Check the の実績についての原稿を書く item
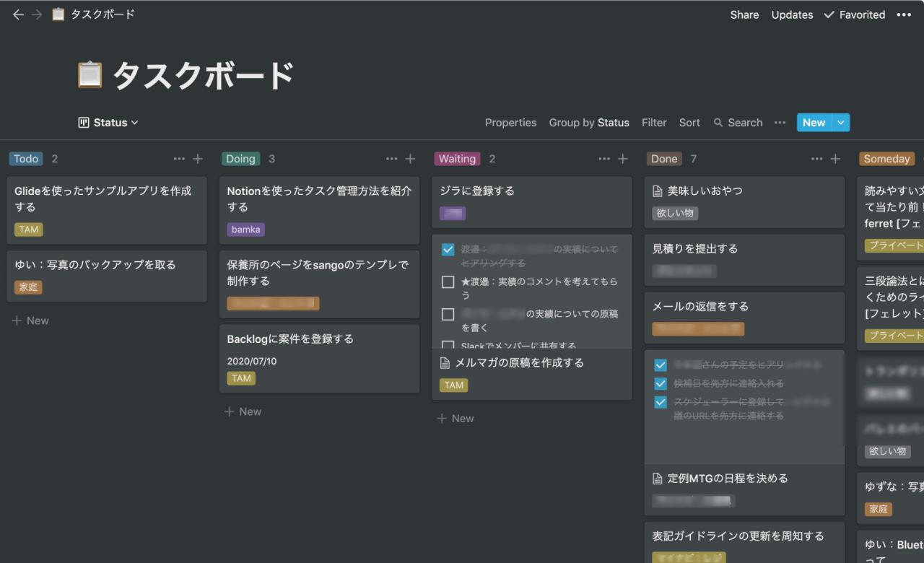 pos(448,315)
